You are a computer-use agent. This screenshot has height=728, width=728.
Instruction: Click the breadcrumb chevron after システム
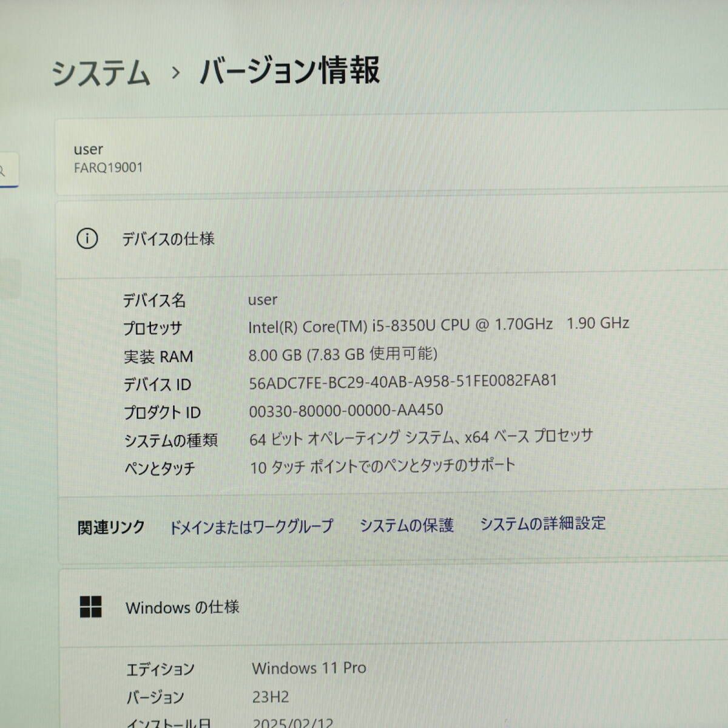[175, 73]
